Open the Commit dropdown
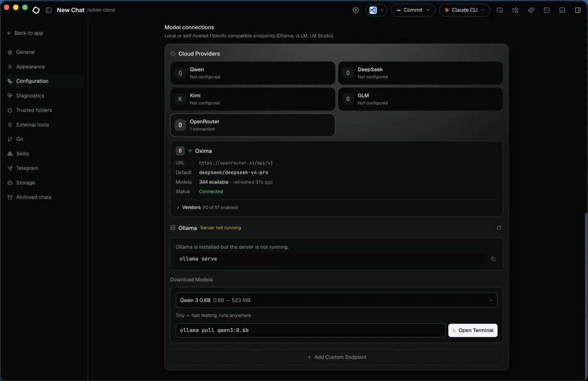 tap(413, 10)
